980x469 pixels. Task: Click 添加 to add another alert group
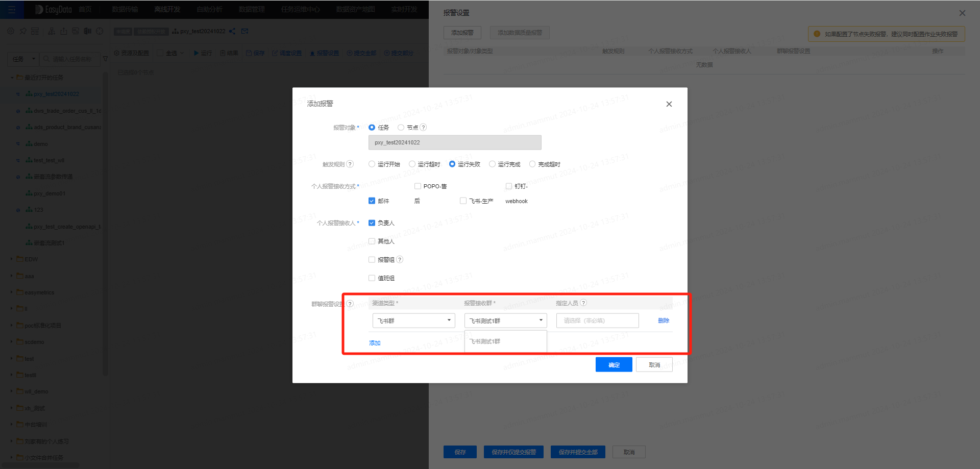tap(374, 342)
